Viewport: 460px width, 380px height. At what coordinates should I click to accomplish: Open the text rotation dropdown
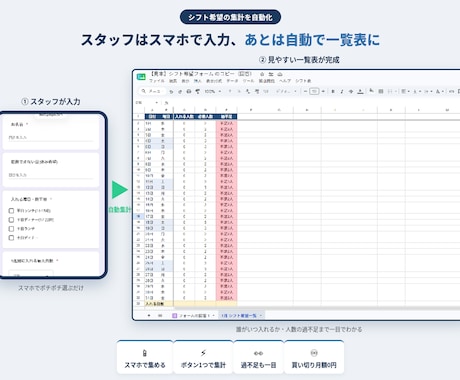click(x=440, y=91)
